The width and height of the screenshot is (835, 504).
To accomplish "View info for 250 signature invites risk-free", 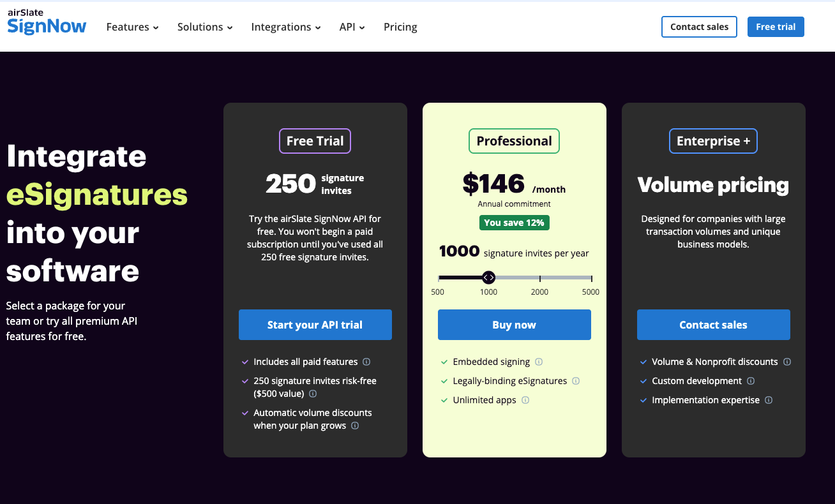I will pyautogui.click(x=312, y=394).
